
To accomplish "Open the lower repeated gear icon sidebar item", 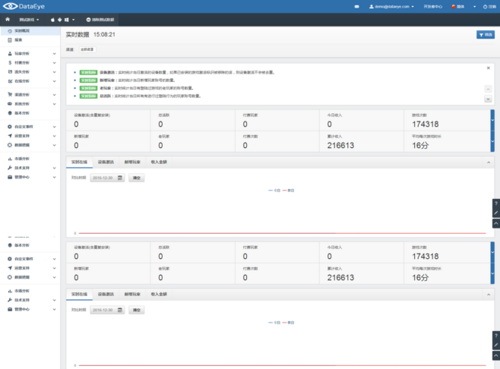I will pyautogui.click(x=20, y=259).
